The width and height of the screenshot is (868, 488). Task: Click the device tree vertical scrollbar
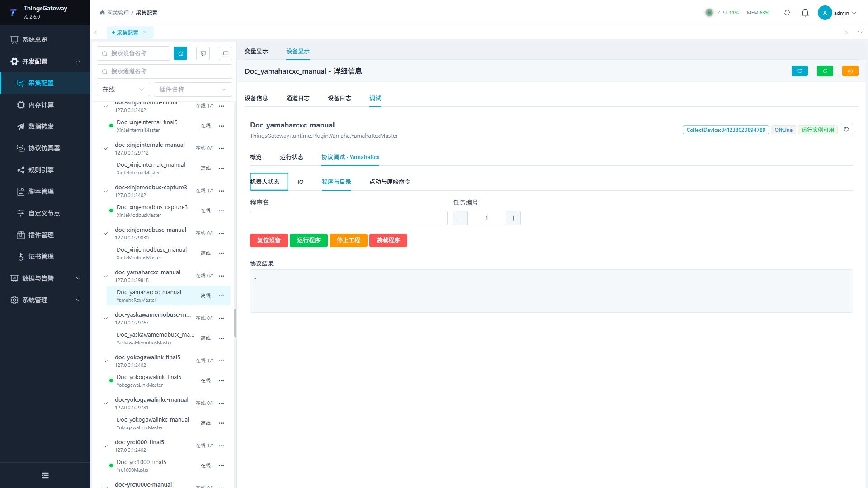pyautogui.click(x=235, y=323)
